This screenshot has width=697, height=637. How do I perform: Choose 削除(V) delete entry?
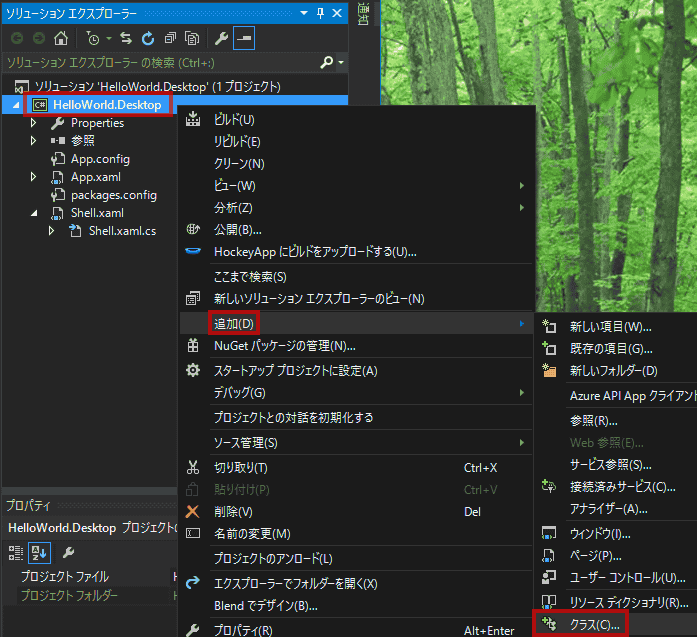point(356,512)
